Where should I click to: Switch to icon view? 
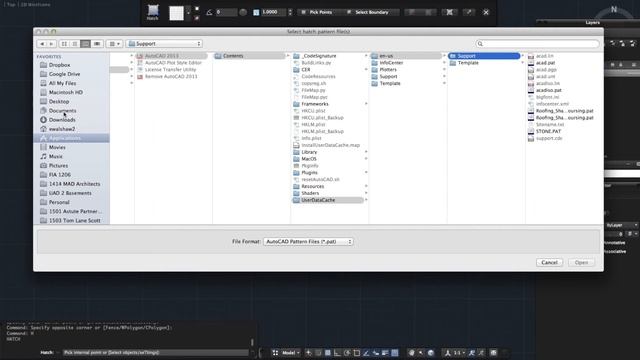click(x=64, y=44)
